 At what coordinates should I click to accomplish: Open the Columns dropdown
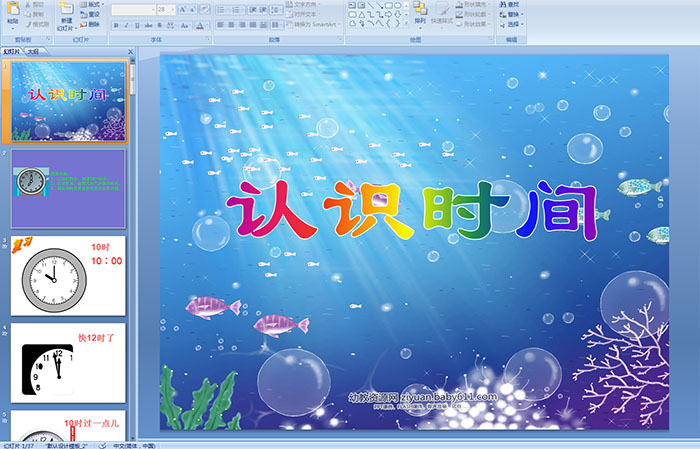click(x=277, y=25)
